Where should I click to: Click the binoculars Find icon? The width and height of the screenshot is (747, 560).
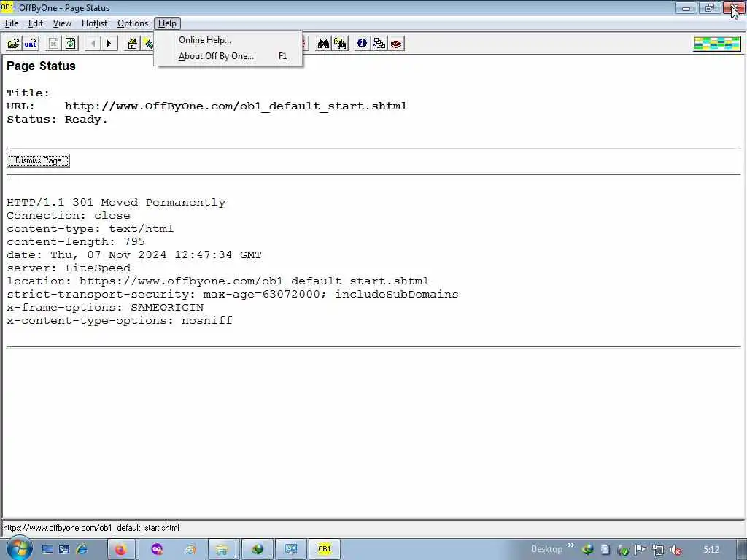(x=323, y=44)
